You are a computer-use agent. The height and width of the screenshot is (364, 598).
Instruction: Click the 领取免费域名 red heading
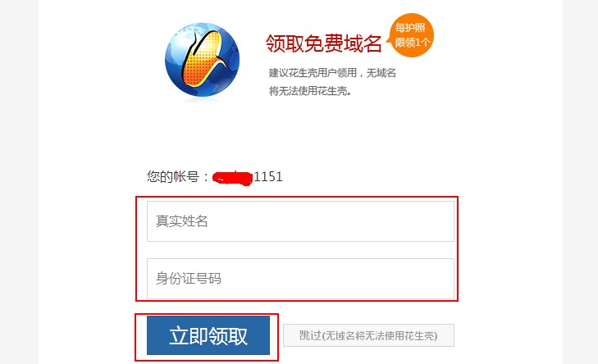pos(324,43)
